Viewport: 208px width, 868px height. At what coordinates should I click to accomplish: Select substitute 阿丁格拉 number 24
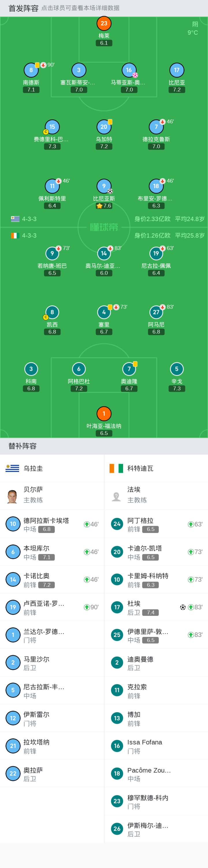pos(156,524)
